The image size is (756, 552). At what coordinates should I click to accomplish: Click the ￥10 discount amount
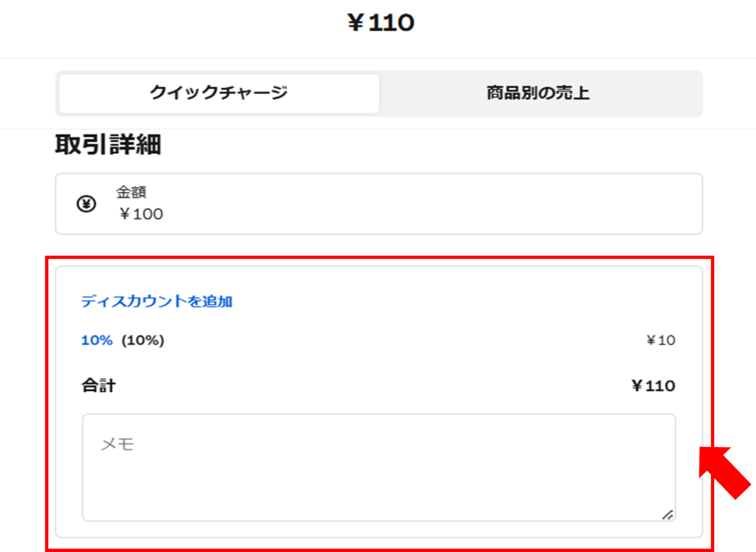(x=661, y=340)
